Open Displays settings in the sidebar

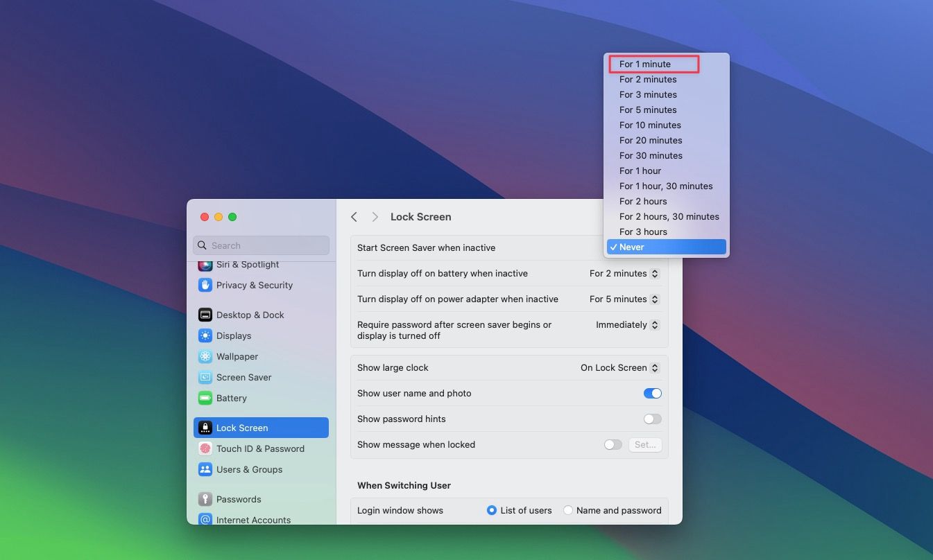click(x=232, y=335)
